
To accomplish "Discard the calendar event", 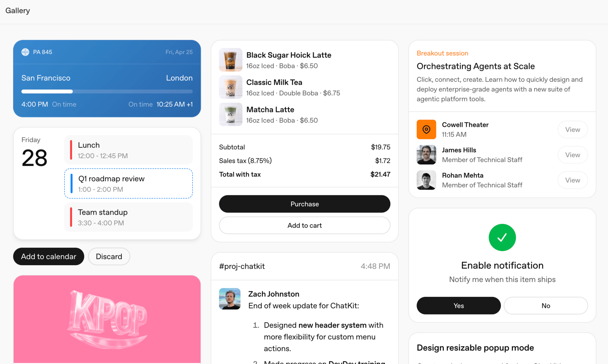I will (x=109, y=256).
